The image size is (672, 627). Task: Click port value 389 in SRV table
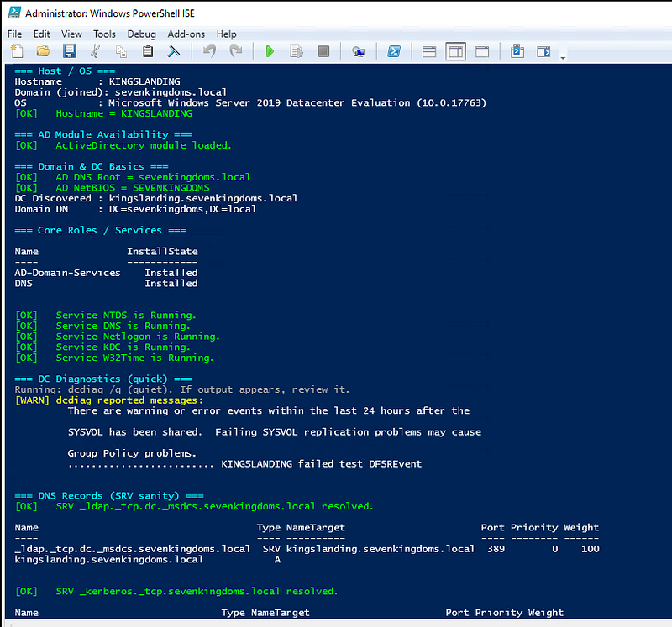tap(496, 549)
